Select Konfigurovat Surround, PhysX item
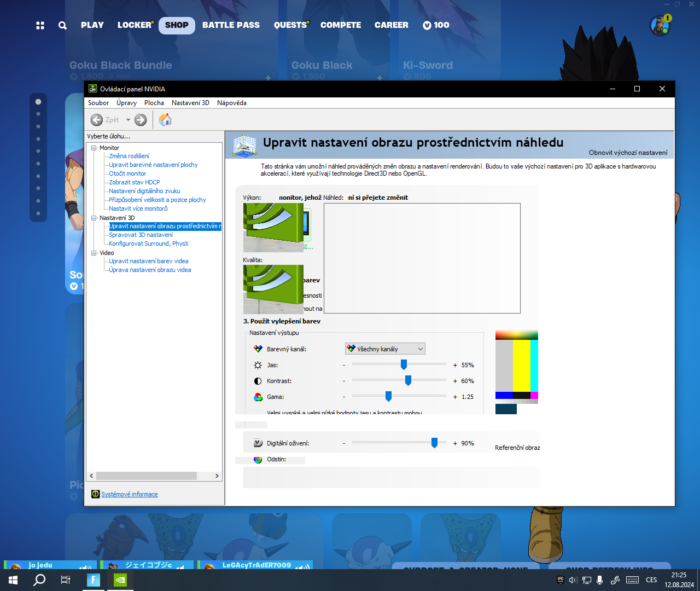 tap(149, 244)
